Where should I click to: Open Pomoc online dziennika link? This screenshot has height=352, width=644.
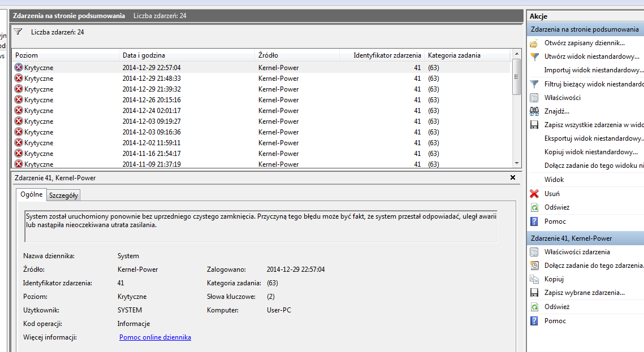pos(155,337)
